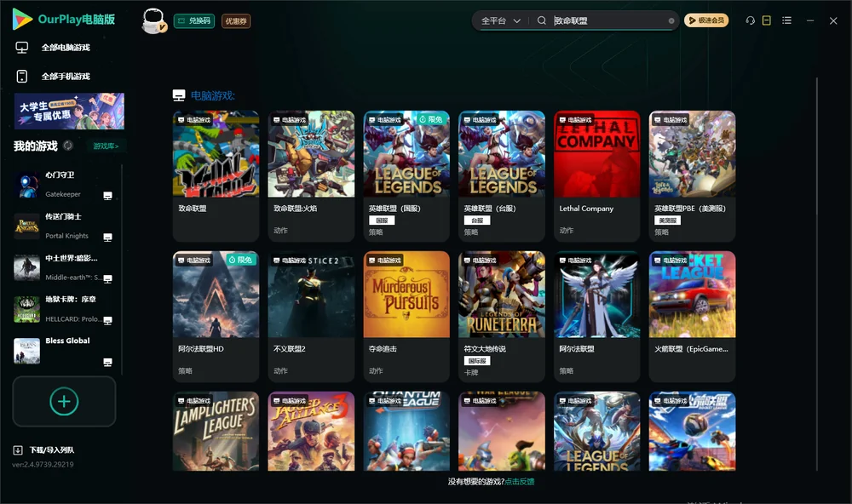Click the search magnifier icon
Image resolution: width=852 pixels, height=504 pixels.
click(542, 20)
